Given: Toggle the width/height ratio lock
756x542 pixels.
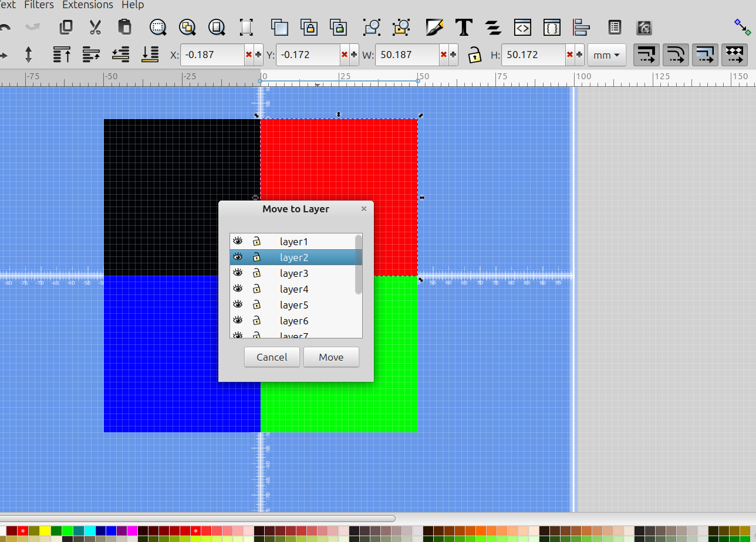Looking at the screenshot, I should (474, 55).
